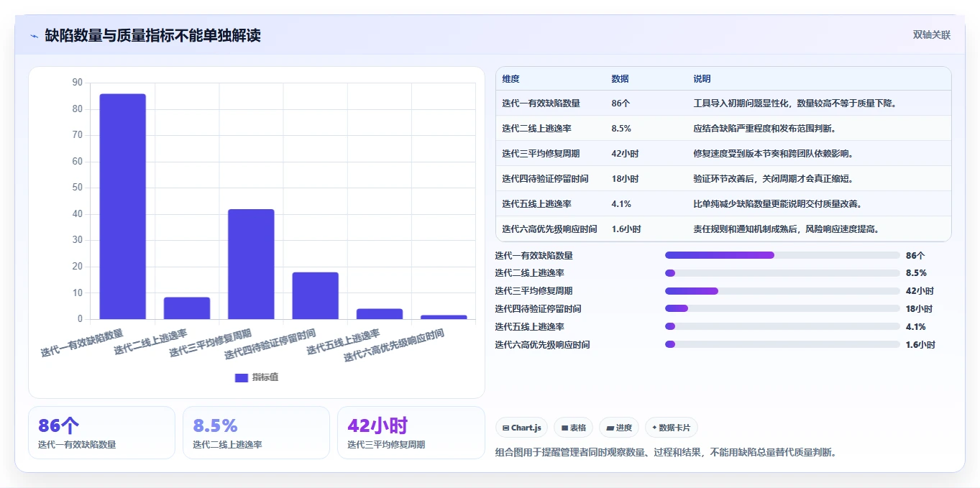980x488 pixels.
Task: Click the 迭代五线上逃逸率 progress bar
Action: pos(782,327)
